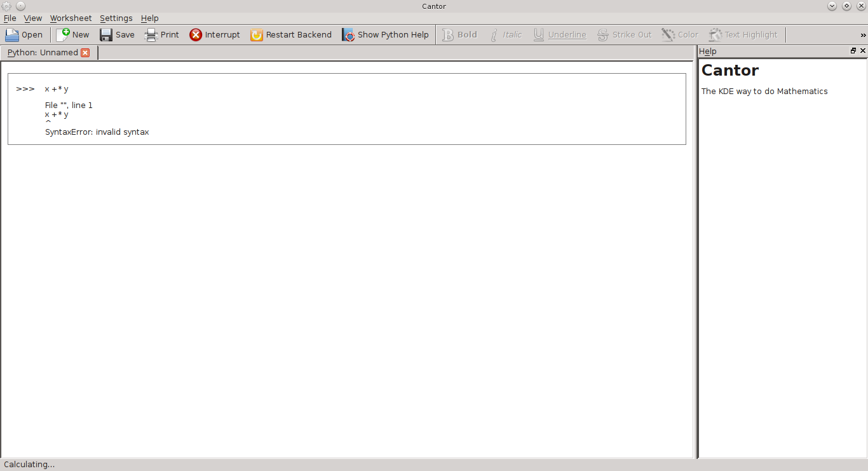
Task: Open the View menu
Action: click(33, 18)
